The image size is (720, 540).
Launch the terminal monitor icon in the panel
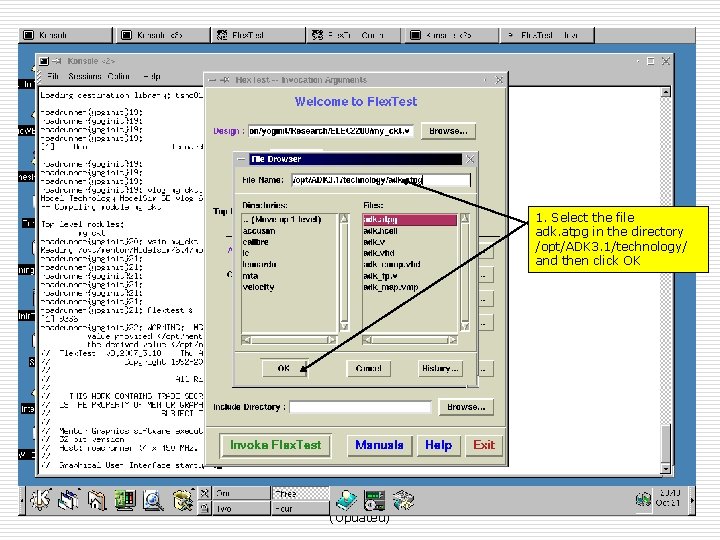124,500
